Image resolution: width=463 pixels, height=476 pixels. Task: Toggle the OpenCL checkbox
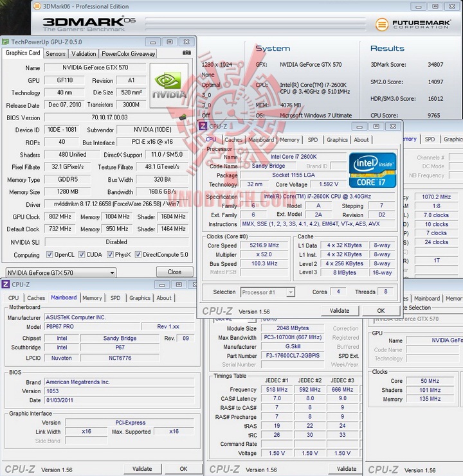point(50,254)
